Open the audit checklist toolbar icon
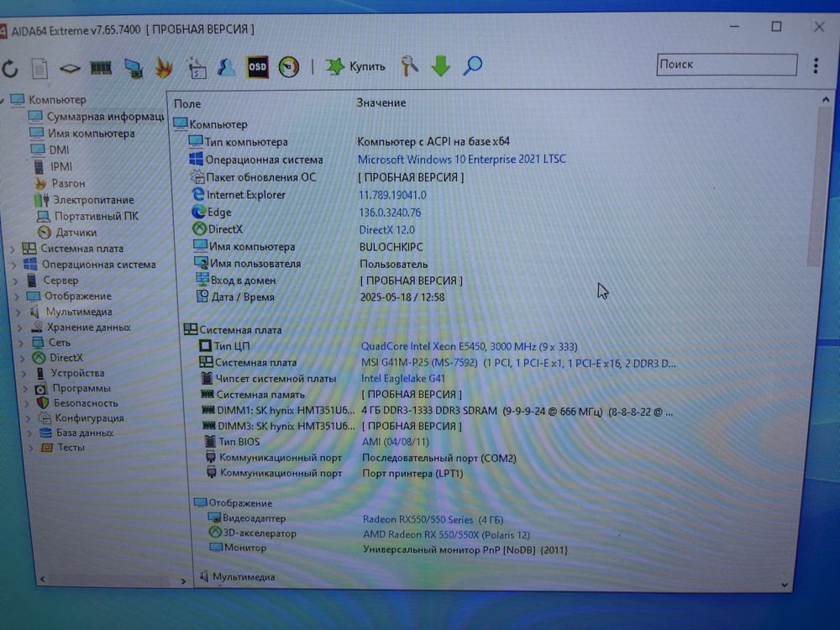The width and height of the screenshot is (840, 630). [x=196, y=68]
